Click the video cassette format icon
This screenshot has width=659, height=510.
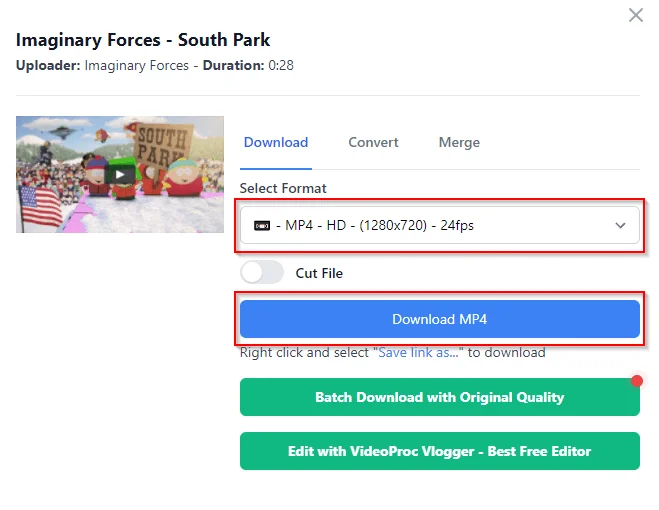click(x=262, y=226)
